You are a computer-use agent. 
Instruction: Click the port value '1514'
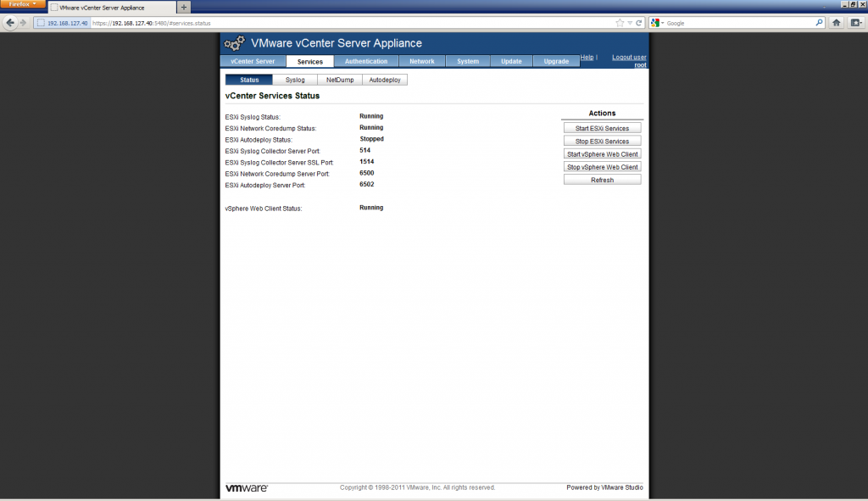(x=366, y=162)
